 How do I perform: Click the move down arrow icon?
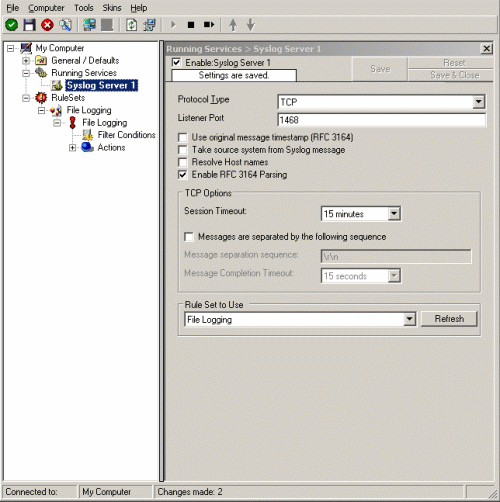(251, 25)
